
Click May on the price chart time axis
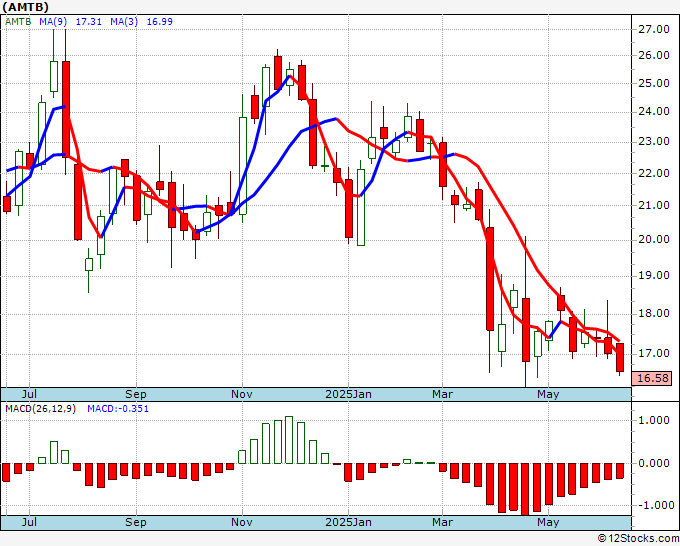tap(548, 394)
